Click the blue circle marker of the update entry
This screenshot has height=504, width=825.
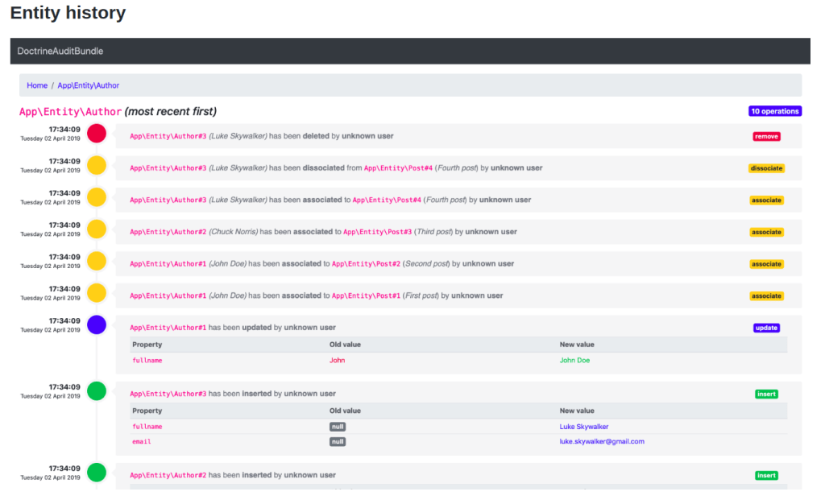click(x=97, y=325)
